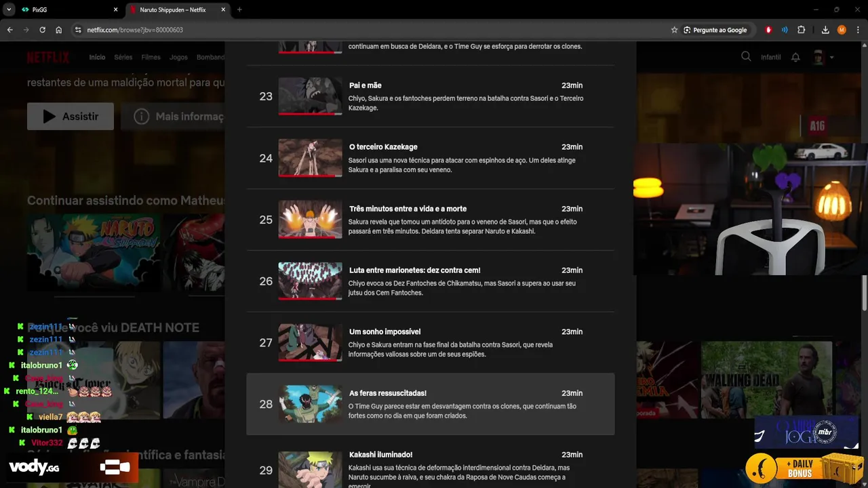Click the Netflix profile avatar
Image resolution: width=868 pixels, height=488 pixels.
coord(818,57)
